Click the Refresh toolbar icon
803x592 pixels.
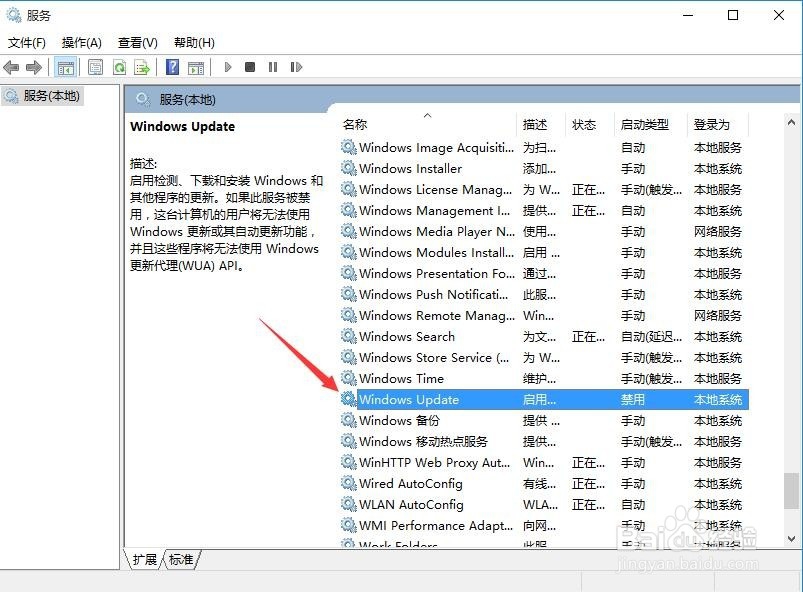pyautogui.click(x=119, y=67)
